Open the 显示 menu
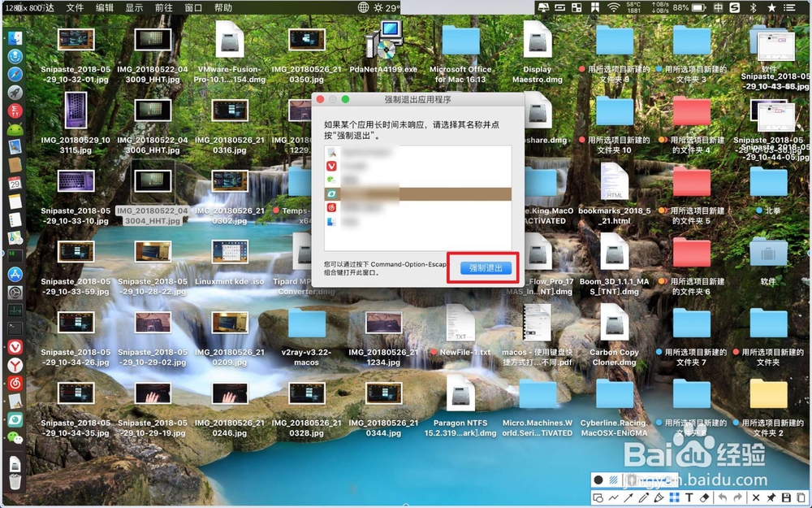 point(134,8)
